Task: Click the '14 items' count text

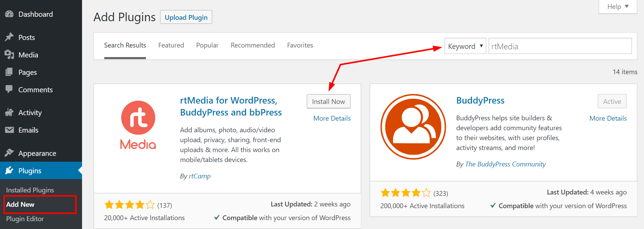Action: (x=625, y=72)
